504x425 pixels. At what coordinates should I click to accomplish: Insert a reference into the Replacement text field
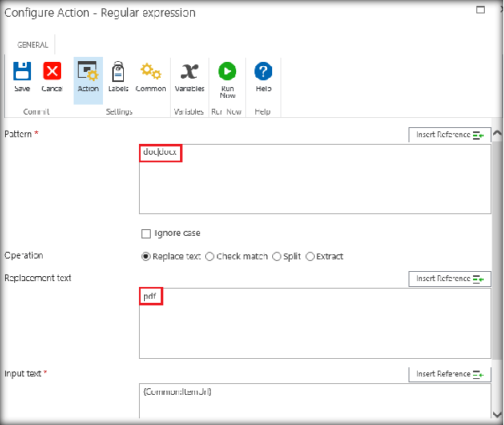(x=450, y=279)
